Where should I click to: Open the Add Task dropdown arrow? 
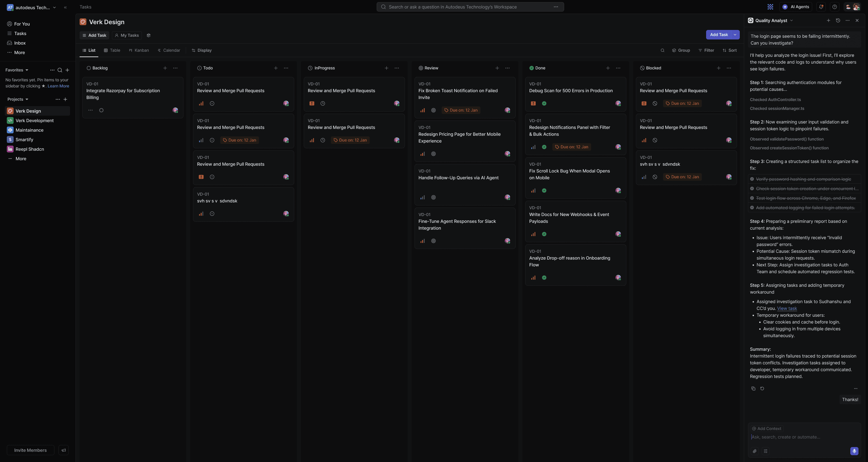(735, 35)
